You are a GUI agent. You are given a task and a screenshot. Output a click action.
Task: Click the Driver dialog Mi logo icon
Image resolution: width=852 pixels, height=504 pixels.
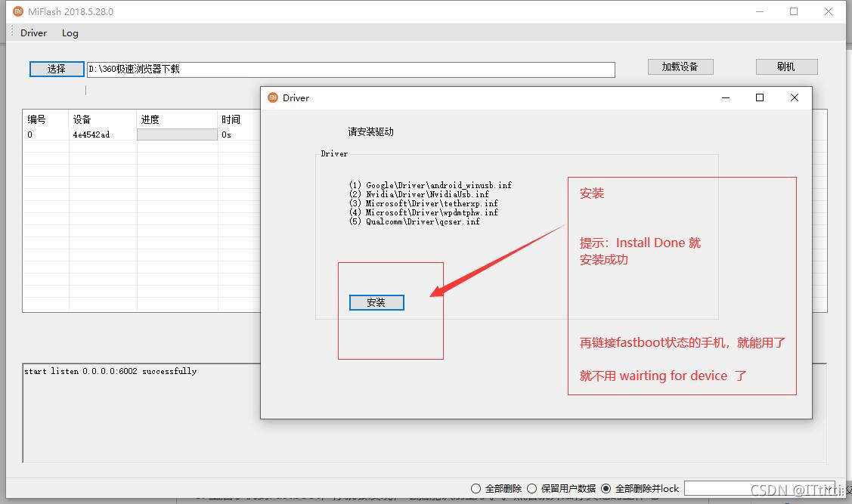click(x=273, y=97)
